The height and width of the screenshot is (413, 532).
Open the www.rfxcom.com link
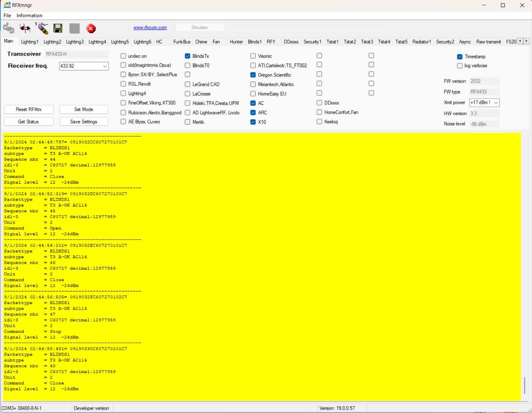[150, 28]
